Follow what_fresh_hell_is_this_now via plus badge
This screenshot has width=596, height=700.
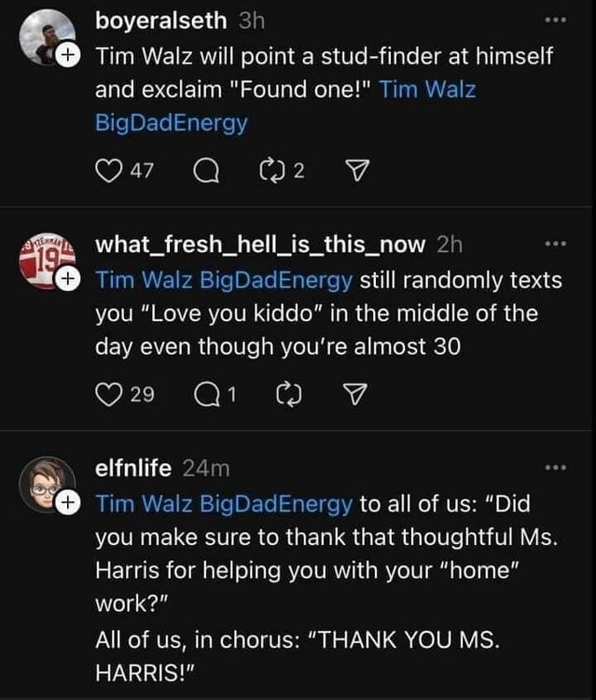(x=66, y=279)
